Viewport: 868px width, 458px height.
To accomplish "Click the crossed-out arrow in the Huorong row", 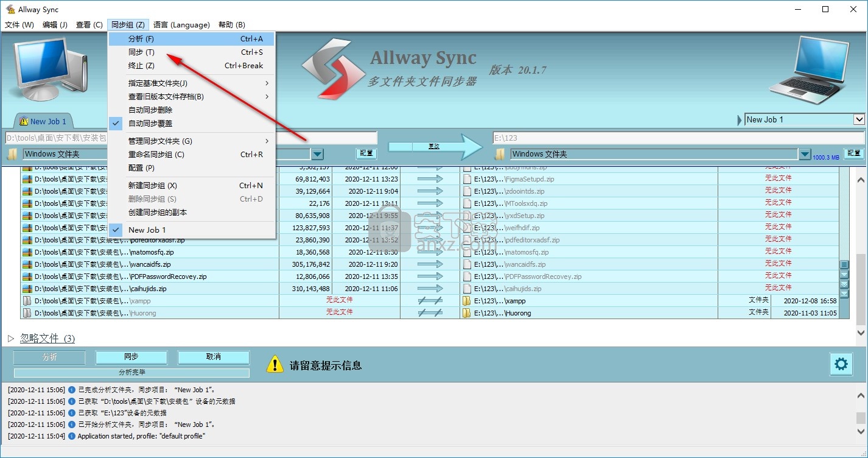I will pos(430,313).
